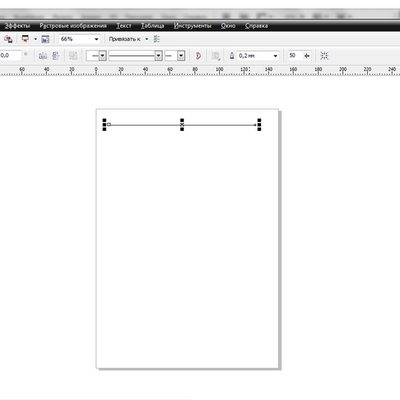Image resolution: width=400 pixels, height=400 pixels.
Task: Click the horizontal ruler at mark 100
Action: pos(219,71)
